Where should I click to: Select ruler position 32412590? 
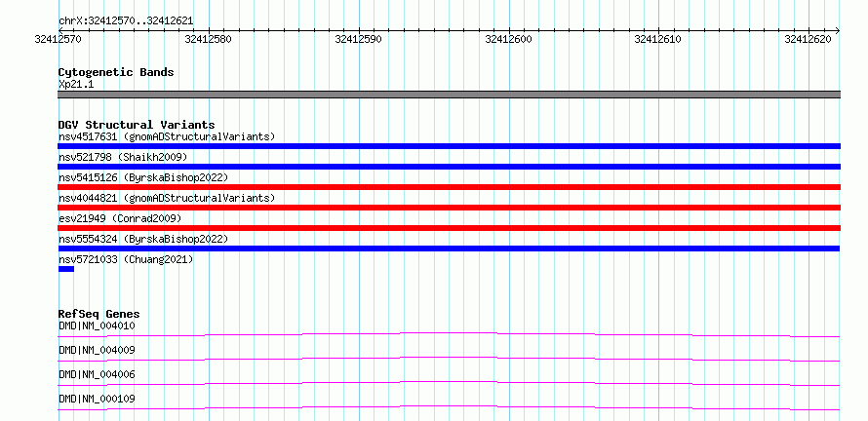tap(359, 39)
